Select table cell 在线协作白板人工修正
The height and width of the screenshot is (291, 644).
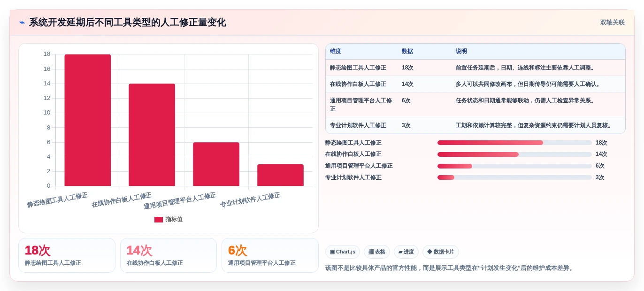[x=358, y=84]
